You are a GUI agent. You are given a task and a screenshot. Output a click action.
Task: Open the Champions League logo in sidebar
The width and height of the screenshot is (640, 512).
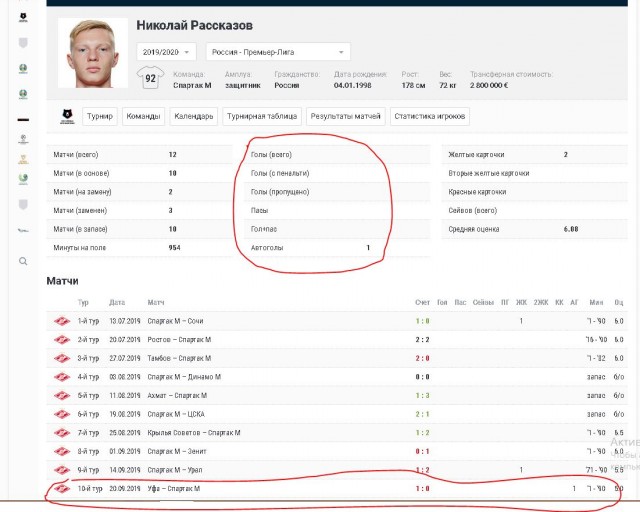click(x=23, y=139)
